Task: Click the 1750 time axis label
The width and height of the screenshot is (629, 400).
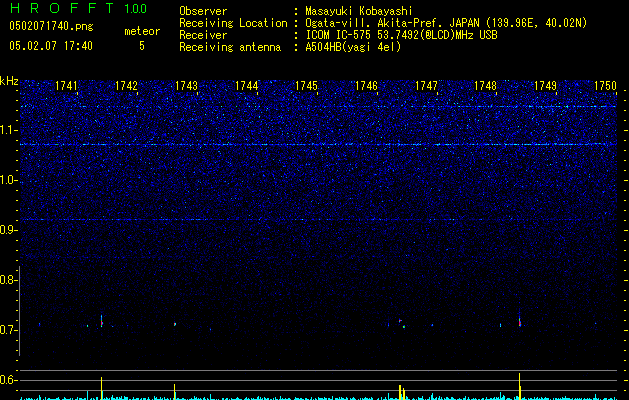Action: [x=605, y=86]
